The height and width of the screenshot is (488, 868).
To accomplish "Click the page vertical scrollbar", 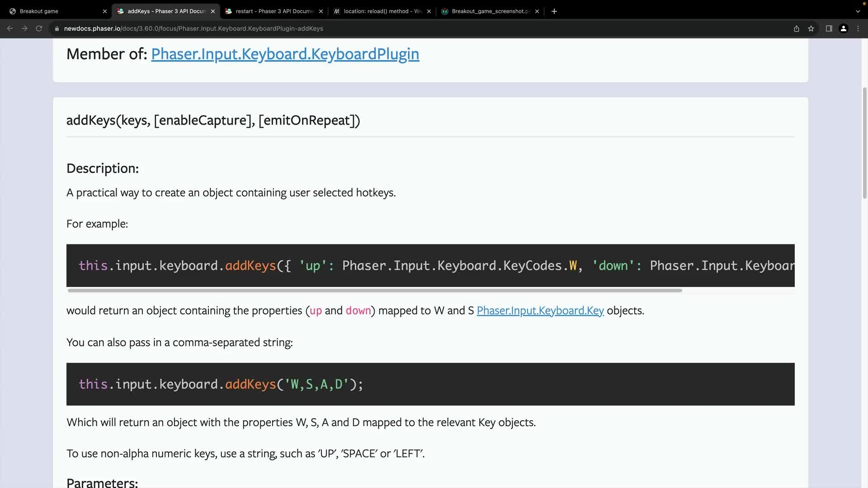I will [x=864, y=142].
